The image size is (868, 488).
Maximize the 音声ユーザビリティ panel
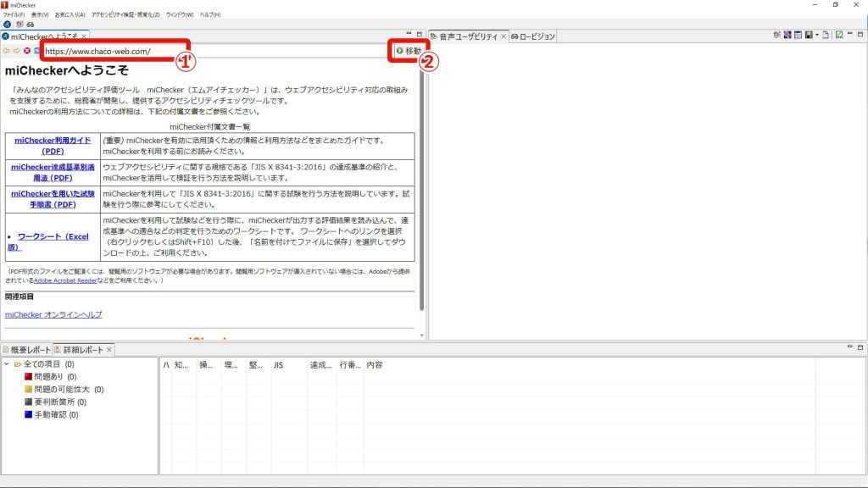point(860,34)
